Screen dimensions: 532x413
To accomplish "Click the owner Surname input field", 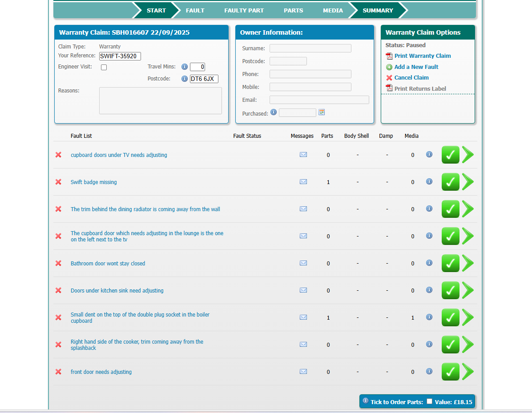I will (x=310, y=48).
